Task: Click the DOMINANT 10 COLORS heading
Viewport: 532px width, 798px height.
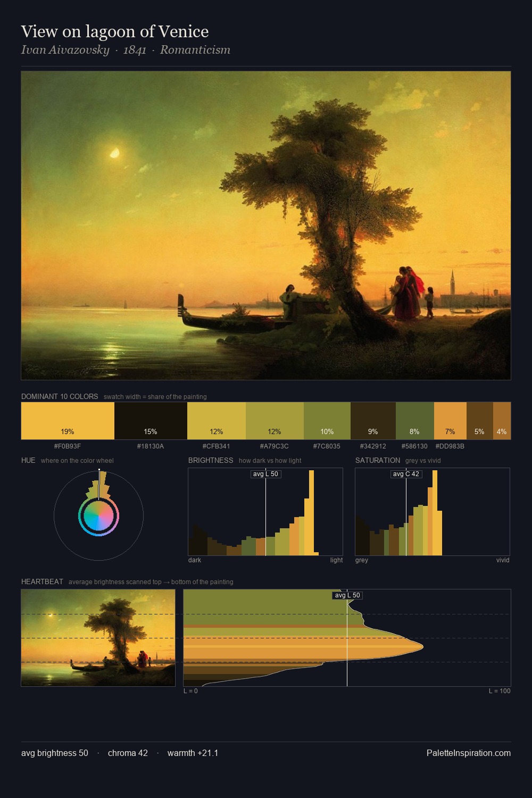Action: pyautogui.click(x=60, y=396)
